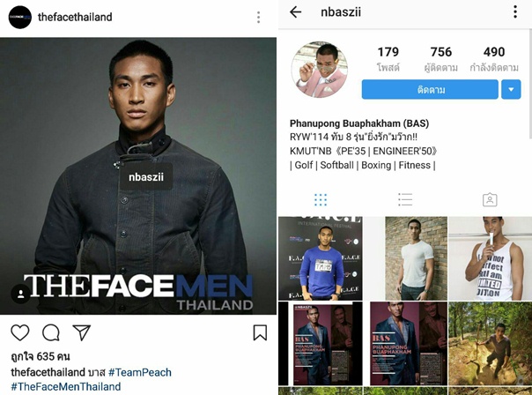The image size is (532, 395).
Task: Tap tagged people icon on photo
Action: pos(21,294)
